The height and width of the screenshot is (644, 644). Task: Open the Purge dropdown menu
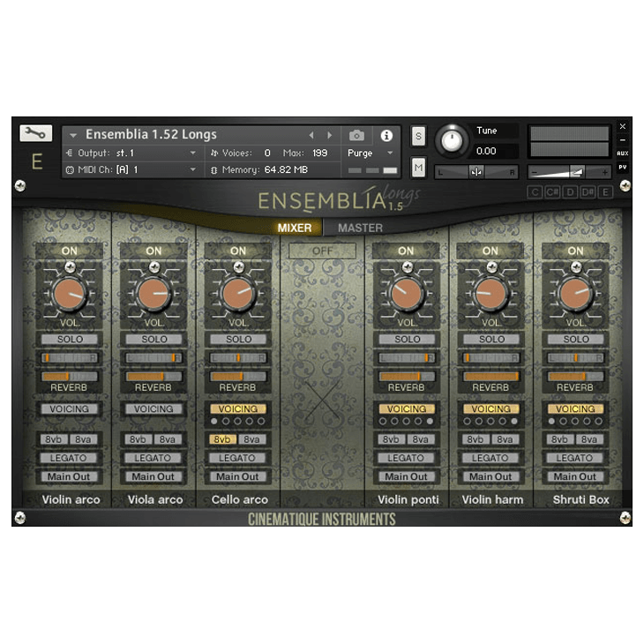(x=371, y=153)
